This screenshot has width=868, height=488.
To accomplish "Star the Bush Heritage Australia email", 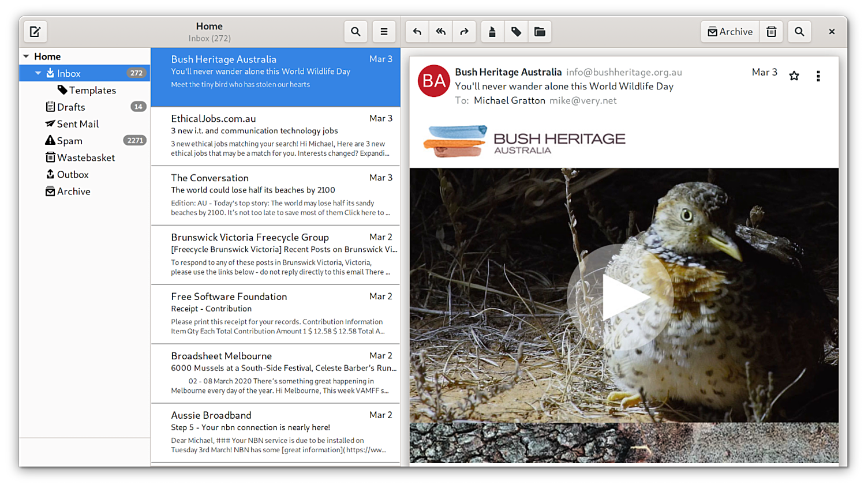I will (794, 76).
